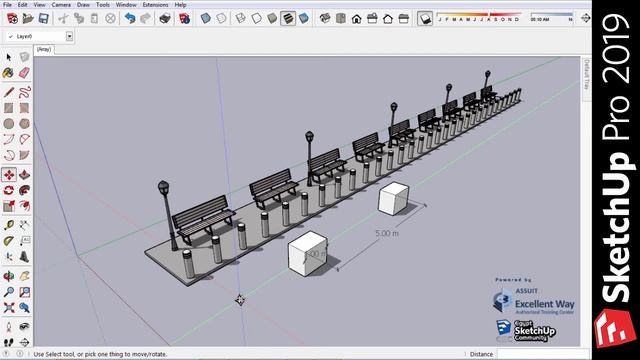Open the Layer0 dropdown arrow

click(x=69, y=36)
